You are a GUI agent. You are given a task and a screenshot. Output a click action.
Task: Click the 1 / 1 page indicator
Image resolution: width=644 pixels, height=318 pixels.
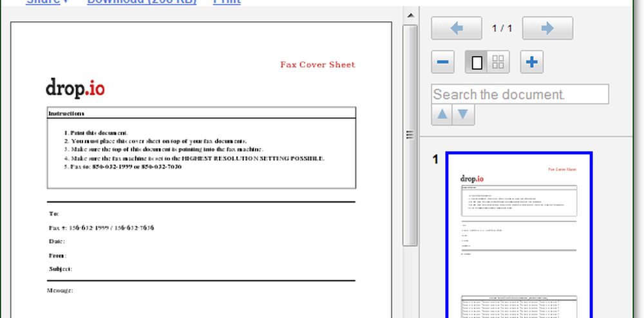coord(502,28)
